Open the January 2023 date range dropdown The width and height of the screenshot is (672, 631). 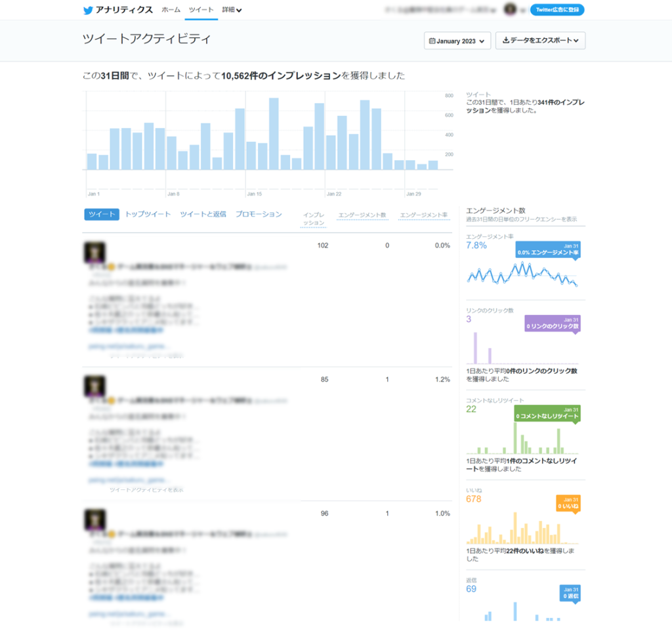[x=457, y=41]
